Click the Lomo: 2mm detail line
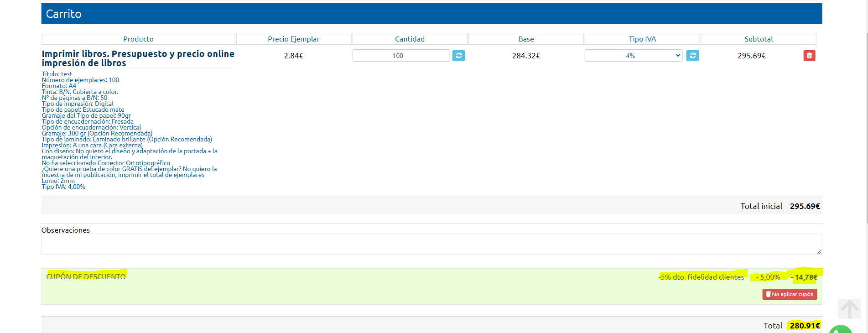Viewport: 868px width, 333px height. pos(58,181)
